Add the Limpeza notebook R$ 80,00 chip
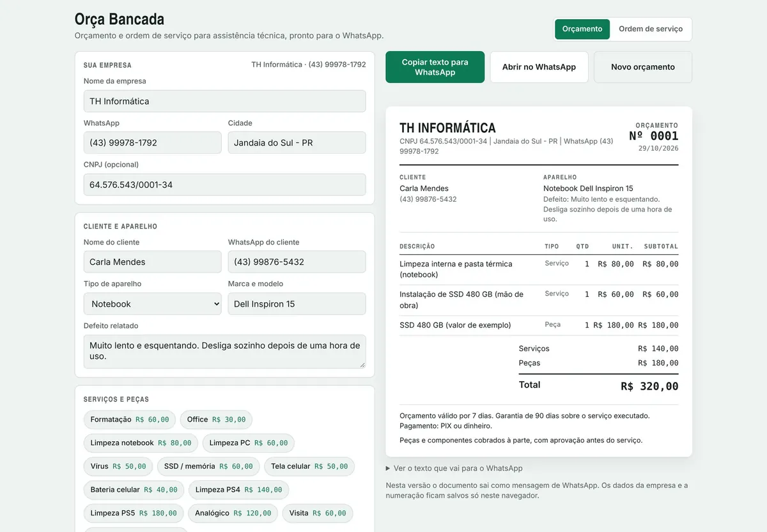 coord(141,443)
